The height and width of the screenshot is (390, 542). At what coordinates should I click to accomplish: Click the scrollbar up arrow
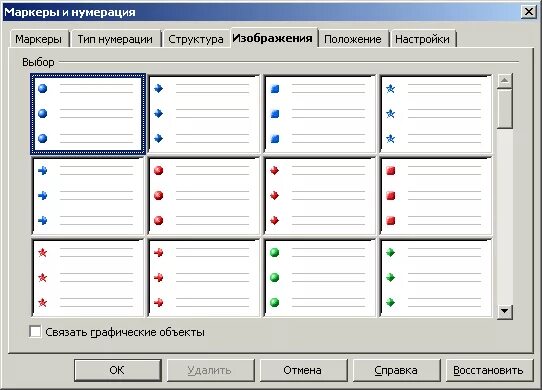pyautogui.click(x=505, y=81)
